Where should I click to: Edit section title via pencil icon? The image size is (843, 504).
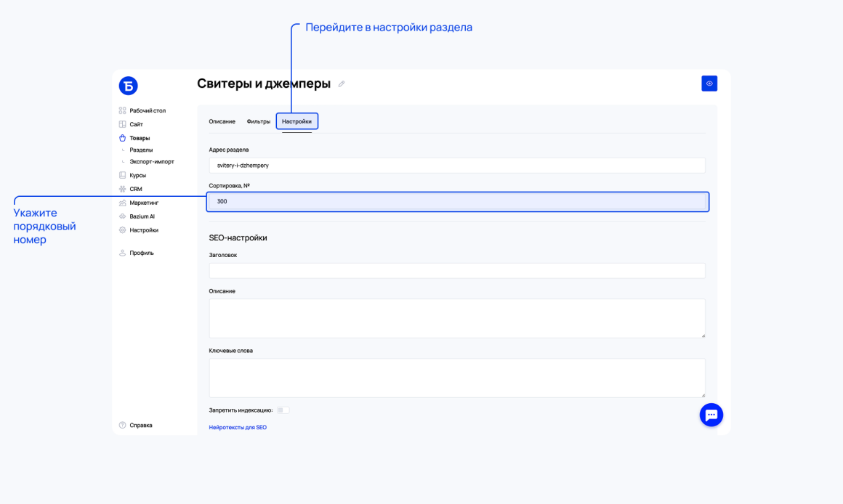[x=342, y=84]
